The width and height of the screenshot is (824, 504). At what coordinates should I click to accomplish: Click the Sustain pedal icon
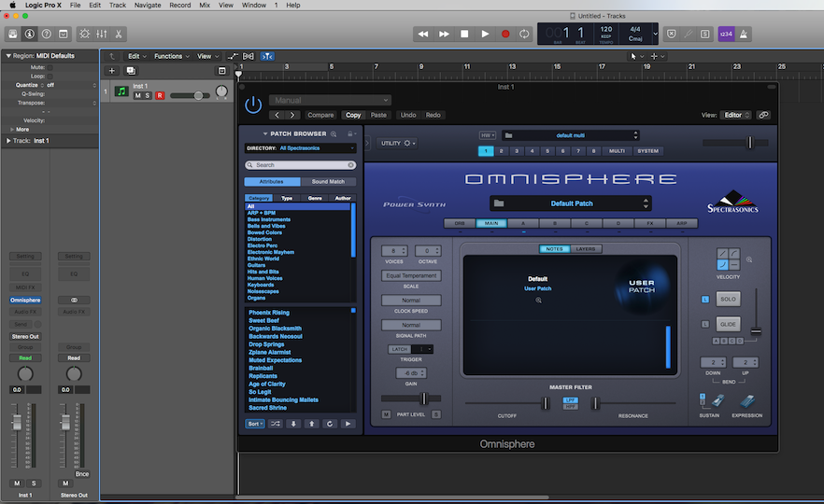[717, 401]
